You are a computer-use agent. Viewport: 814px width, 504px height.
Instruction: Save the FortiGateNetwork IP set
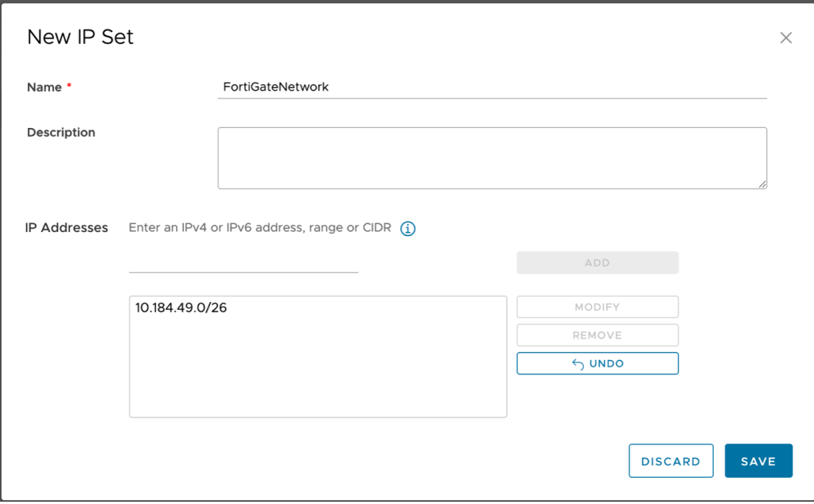[x=758, y=461]
